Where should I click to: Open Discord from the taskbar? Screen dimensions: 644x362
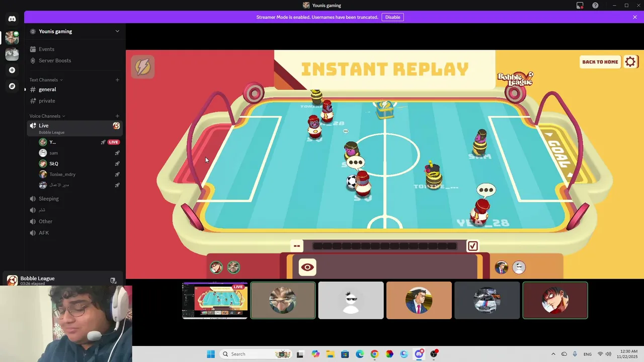tap(419, 354)
